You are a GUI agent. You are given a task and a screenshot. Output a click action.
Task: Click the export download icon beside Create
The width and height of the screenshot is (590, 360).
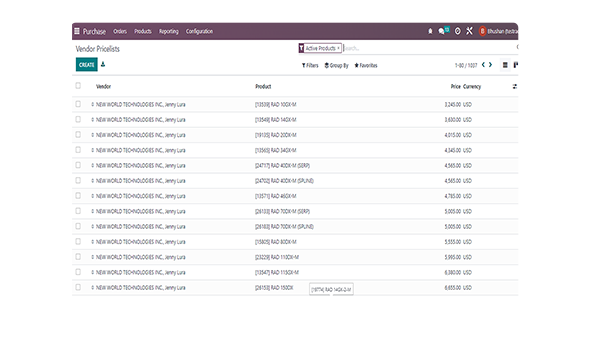(x=103, y=64)
